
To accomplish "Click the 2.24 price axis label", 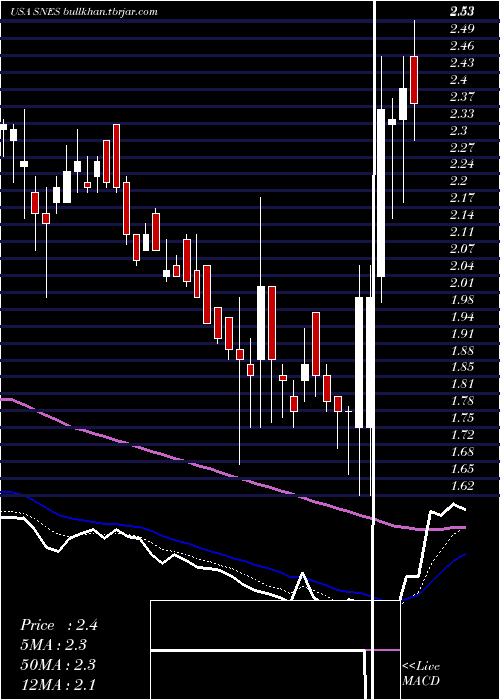I will [x=462, y=164].
